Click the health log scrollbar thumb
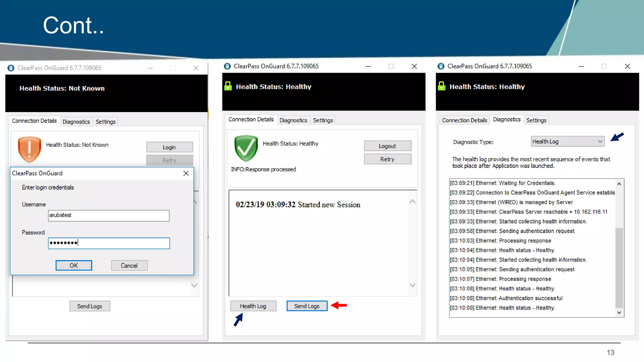The width and height of the screenshot is (644, 362). pos(619,268)
